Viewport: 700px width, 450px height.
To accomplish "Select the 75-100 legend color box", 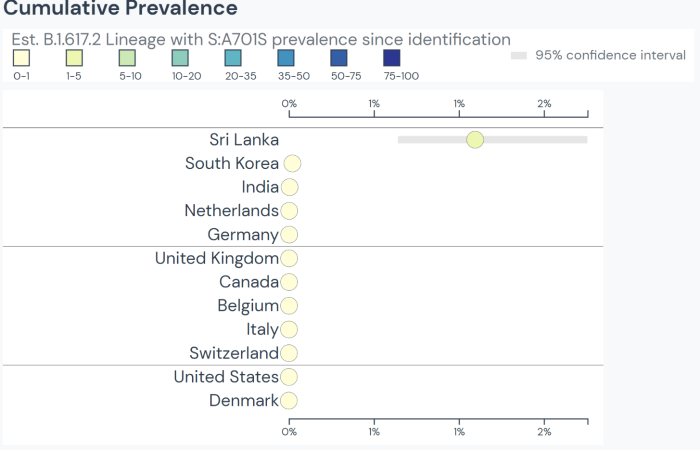I will (x=392, y=58).
